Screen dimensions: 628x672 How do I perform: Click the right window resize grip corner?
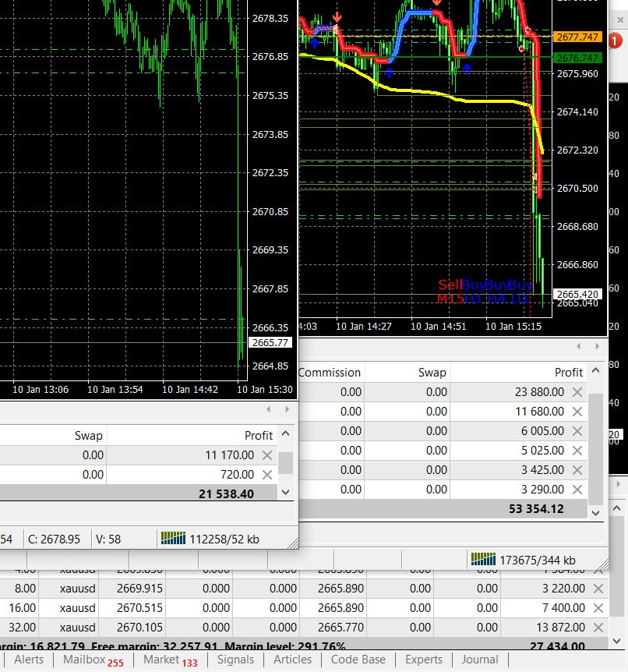[603, 564]
